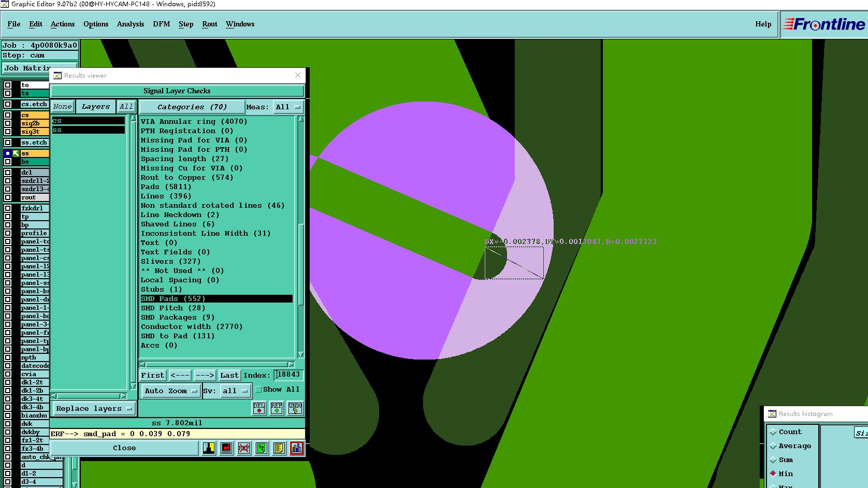Open the Actions menu
The width and height of the screenshot is (868, 488).
[x=63, y=24]
